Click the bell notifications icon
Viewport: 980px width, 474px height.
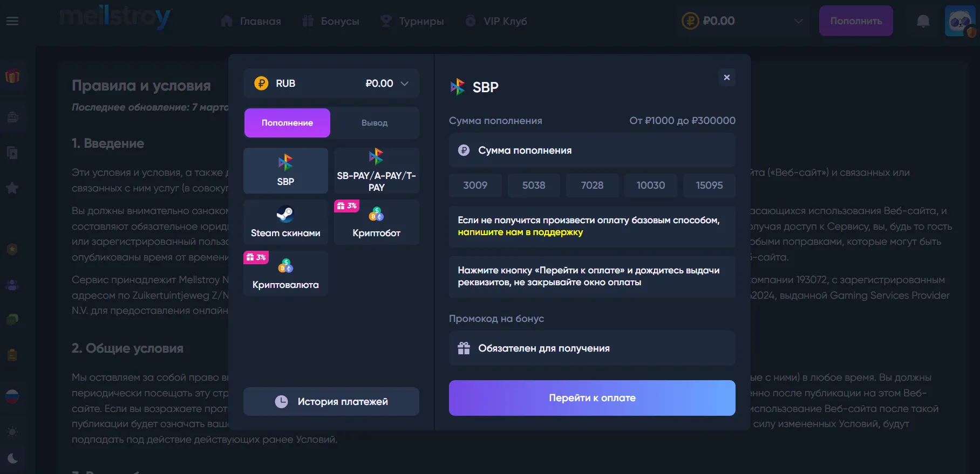pos(923,20)
